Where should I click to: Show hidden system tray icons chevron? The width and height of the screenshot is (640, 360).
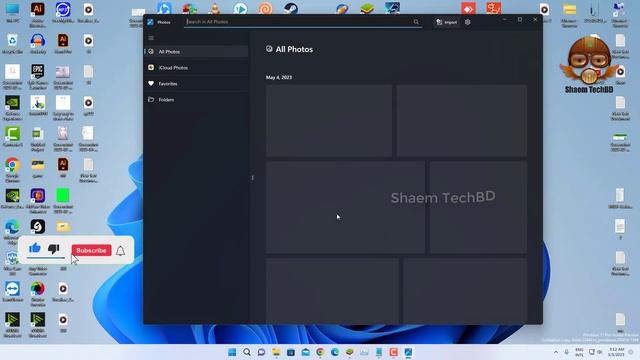(x=556, y=352)
